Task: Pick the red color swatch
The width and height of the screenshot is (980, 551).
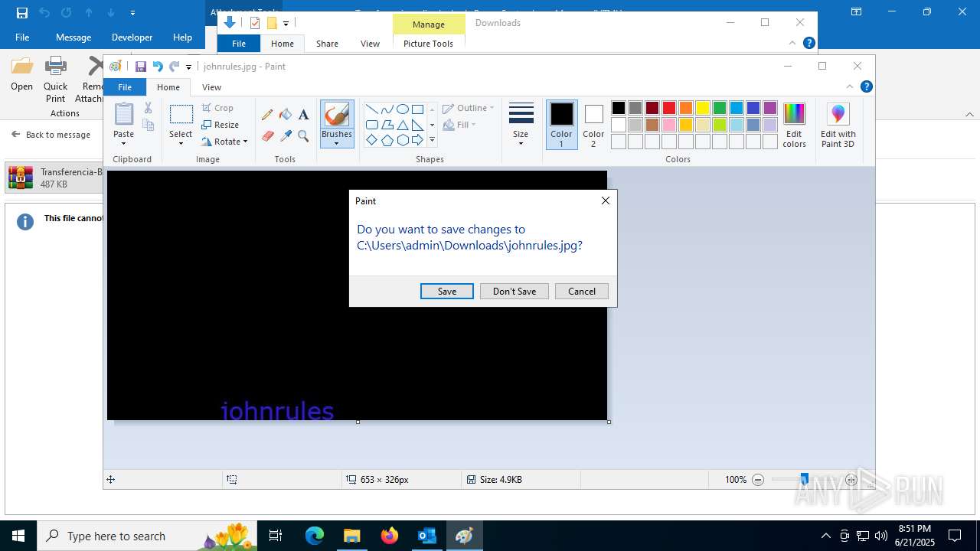Action: pyautogui.click(x=669, y=108)
